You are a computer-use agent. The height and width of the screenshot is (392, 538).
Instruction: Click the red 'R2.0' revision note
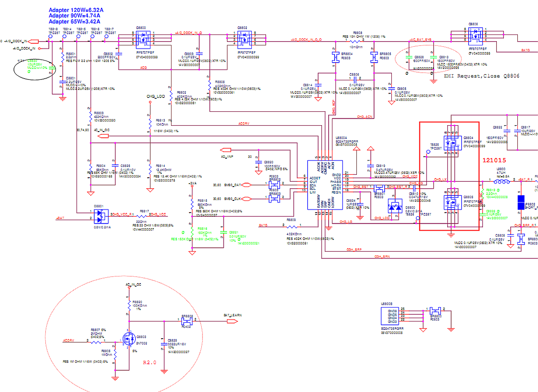[150, 362]
